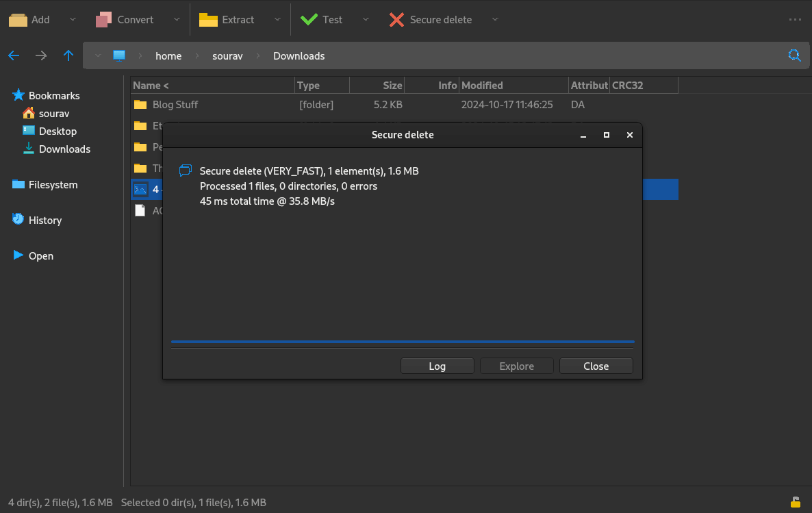Go back with the left arrow
Screen dimensions: 812x513
click(x=14, y=56)
